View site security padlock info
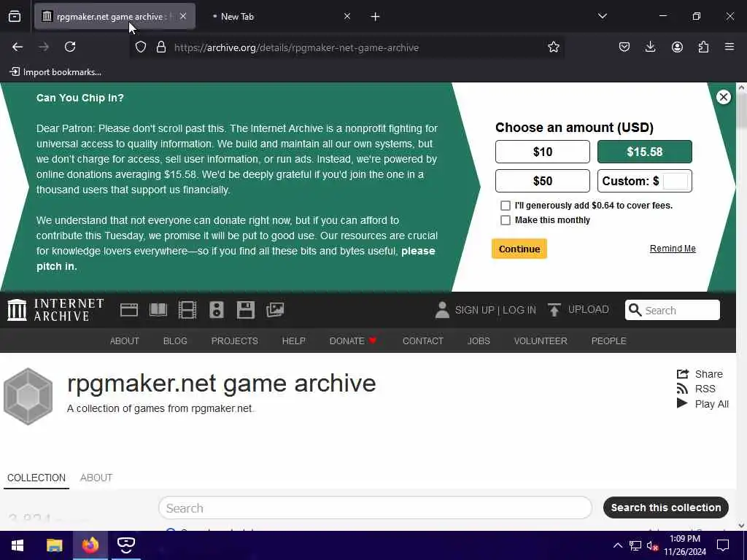 [x=161, y=47]
